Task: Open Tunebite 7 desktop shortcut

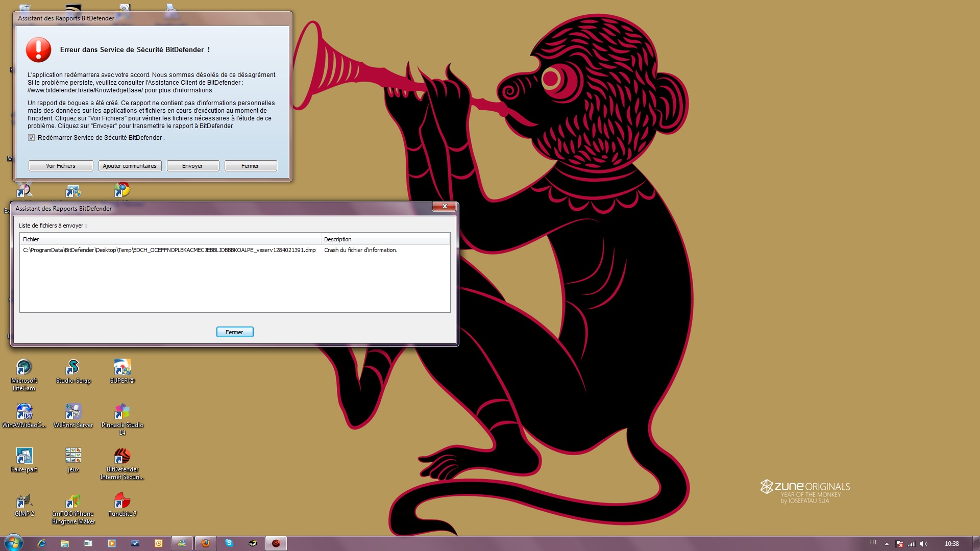Action: (x=122, y=505)
